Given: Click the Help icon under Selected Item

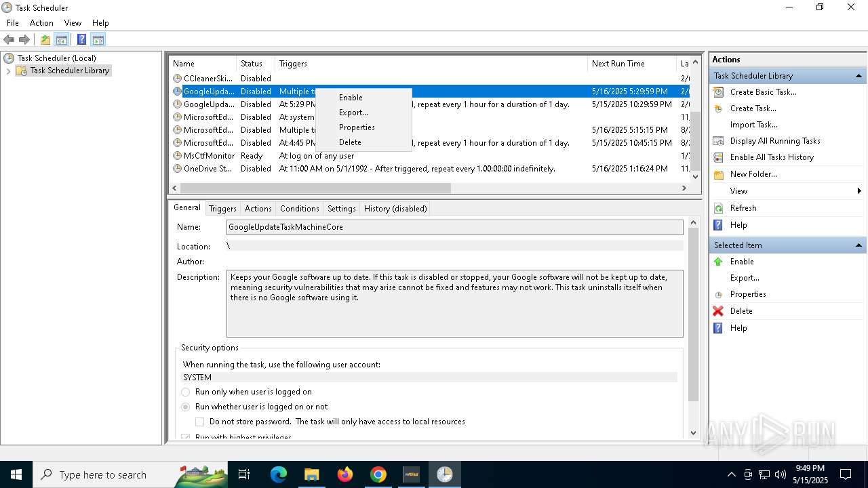Looking at the screenshot, I should coord(718,328).
